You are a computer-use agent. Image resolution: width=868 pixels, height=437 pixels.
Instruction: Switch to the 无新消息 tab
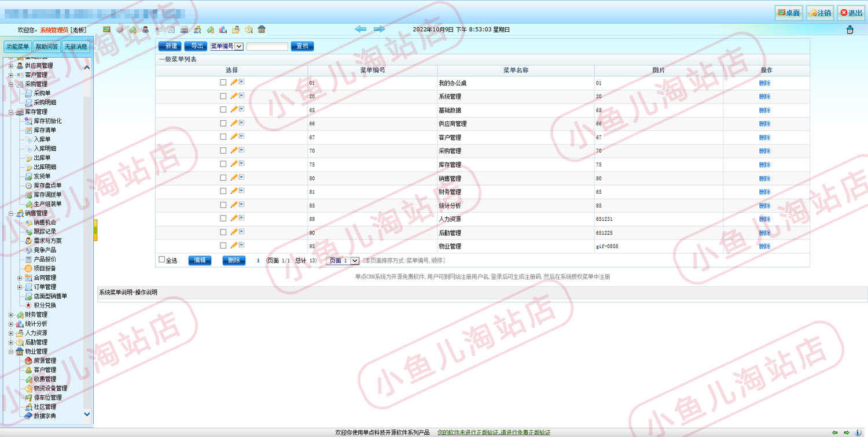pos(76,47)
